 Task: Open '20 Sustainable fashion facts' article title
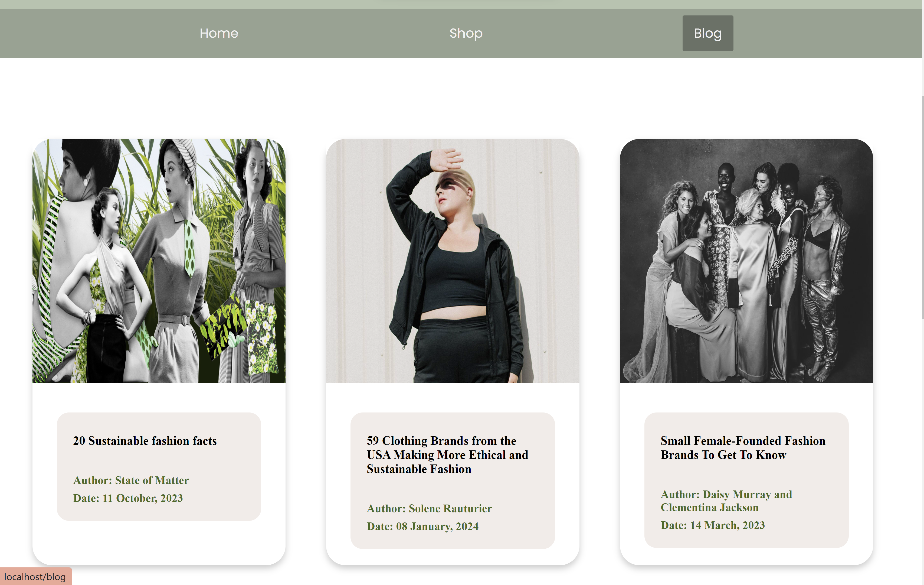pyautogui.click(x=145, y=441)
